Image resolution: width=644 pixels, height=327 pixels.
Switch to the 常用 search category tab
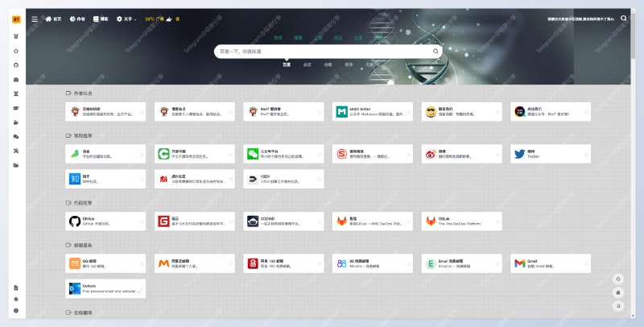[x=278, y=37]
